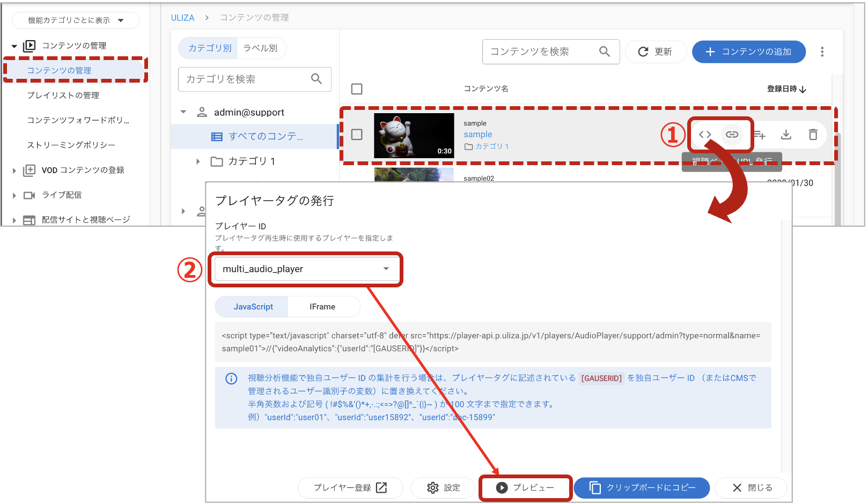Click the 閉じる button
Screen dimensions: 868x504
(752, 487)
